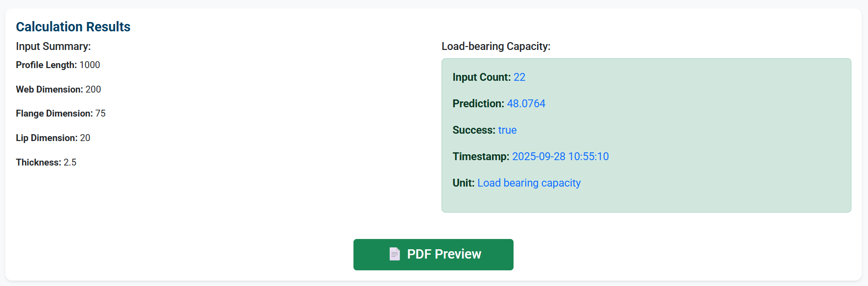The height and width of the screenshot is (286, 868).
Task: Click the Profile Length value 1000
Action: [x=91, y=65]
